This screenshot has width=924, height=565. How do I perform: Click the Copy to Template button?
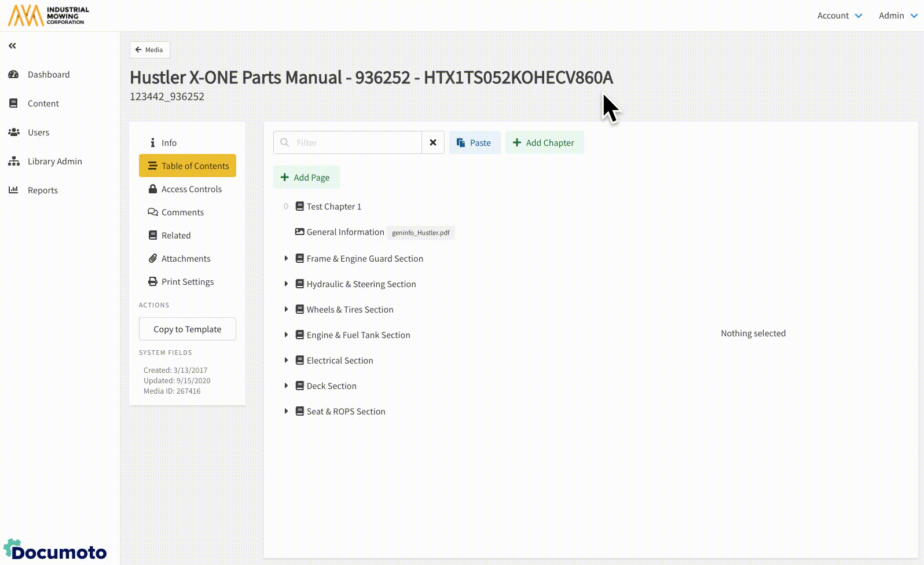tap(187, 329)
